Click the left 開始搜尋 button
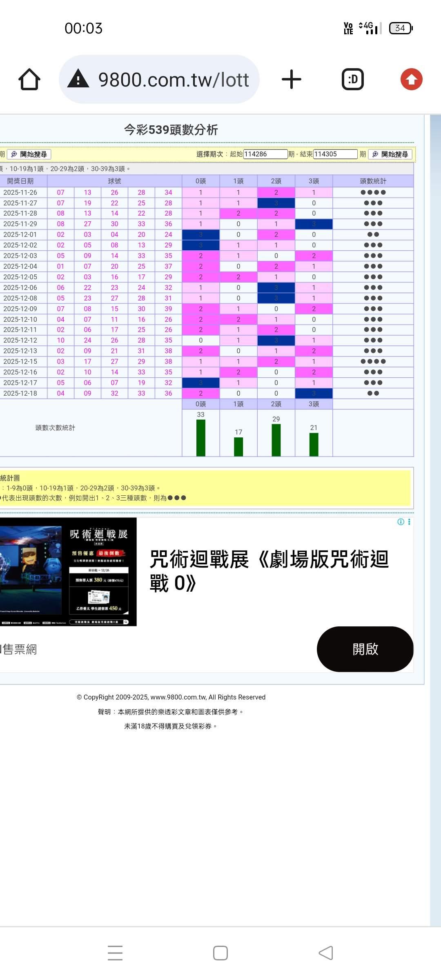 [x=29, y=154]
